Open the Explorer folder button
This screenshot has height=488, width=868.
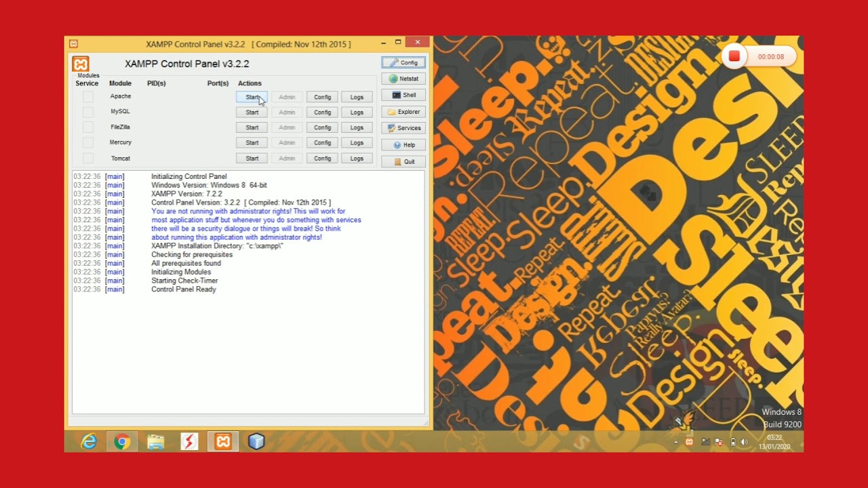(403, 112)
